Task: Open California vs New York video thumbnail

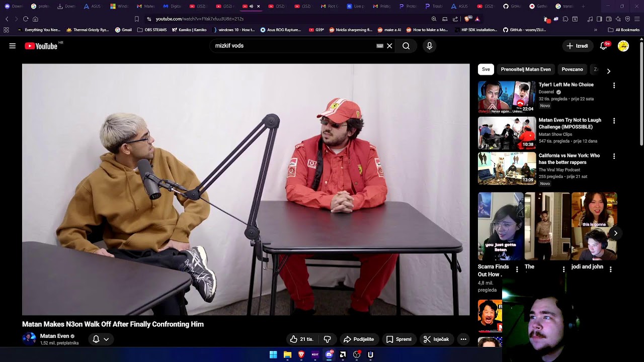Action: click(507, 168)
